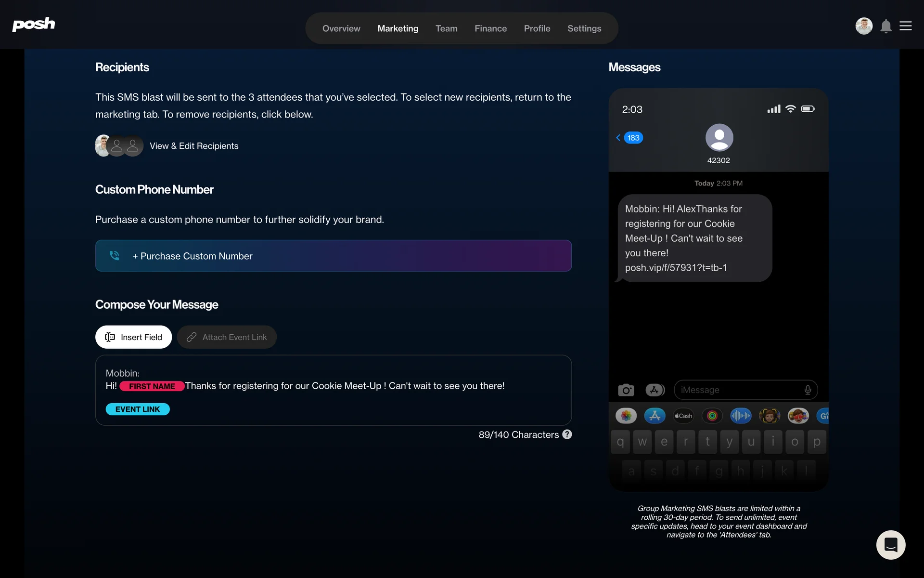Image resolution: width=924 pixels, height=578 pixels.
Task: Click the user profile avatar
Action: pyautogui.click(x=863, y=26)
